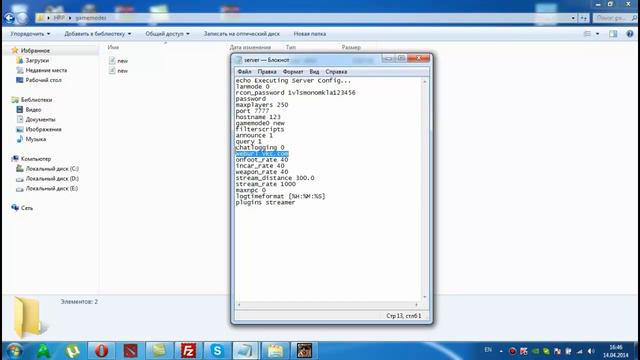Open the Общий доступ dropdown

pos(167,34)
